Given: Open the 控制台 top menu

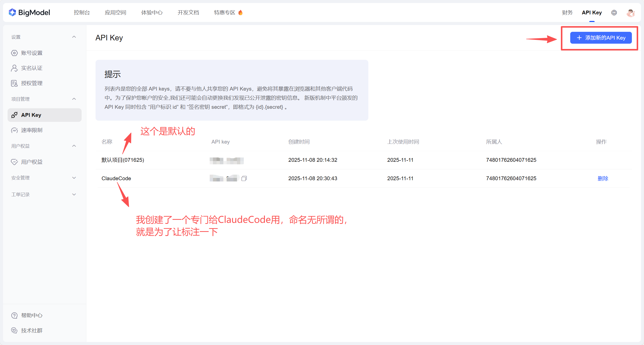Looking at the screenshot, I should pyautogui.click(x=82, y=13).
